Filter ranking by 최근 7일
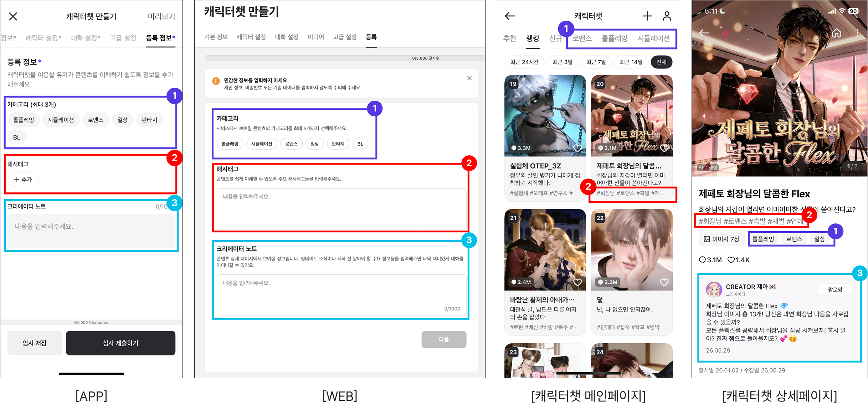Viewport: 868px width, 404px height. (596, 62)
